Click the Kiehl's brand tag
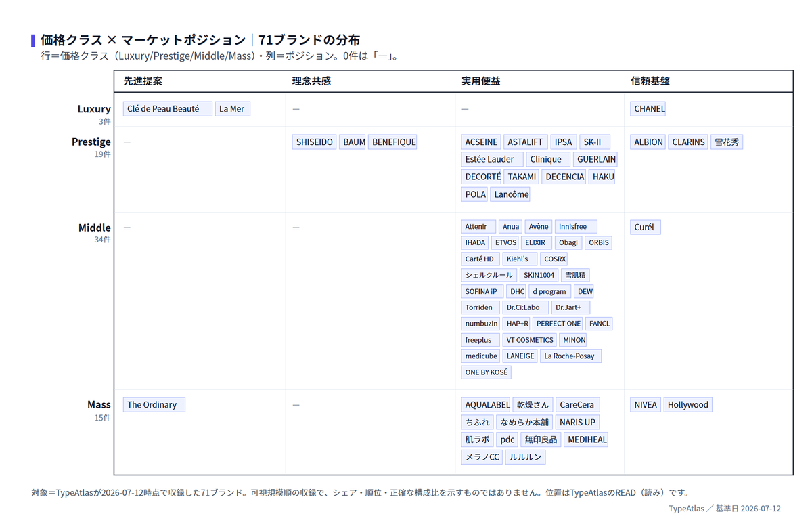Image resolution: width=812 pixels, height=516 pixels. click(520, 259)
